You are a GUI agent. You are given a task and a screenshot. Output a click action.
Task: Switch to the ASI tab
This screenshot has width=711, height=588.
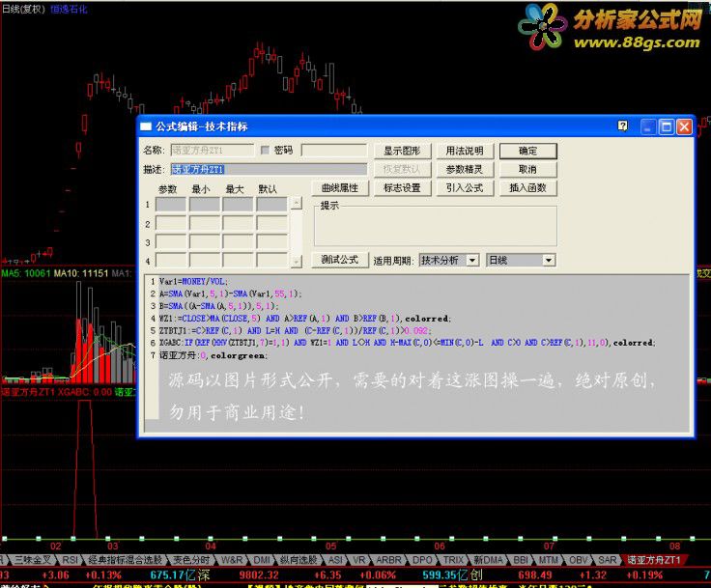pyautogui.click(x=336, y=560)
